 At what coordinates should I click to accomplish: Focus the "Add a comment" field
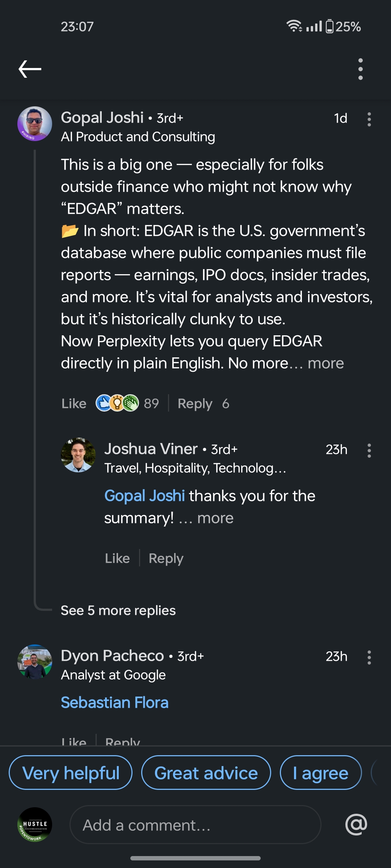(195, 825)
